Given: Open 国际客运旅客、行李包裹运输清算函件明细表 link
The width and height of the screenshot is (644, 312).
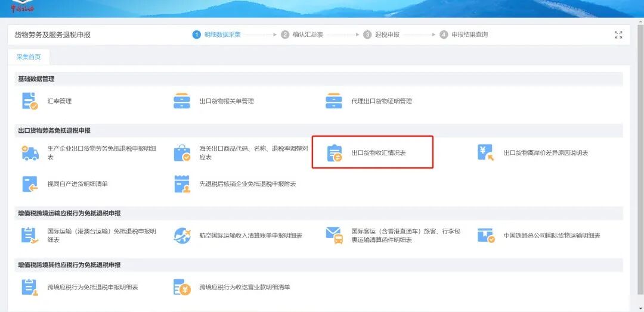Looking at the screenshot, I should point(406,235).
